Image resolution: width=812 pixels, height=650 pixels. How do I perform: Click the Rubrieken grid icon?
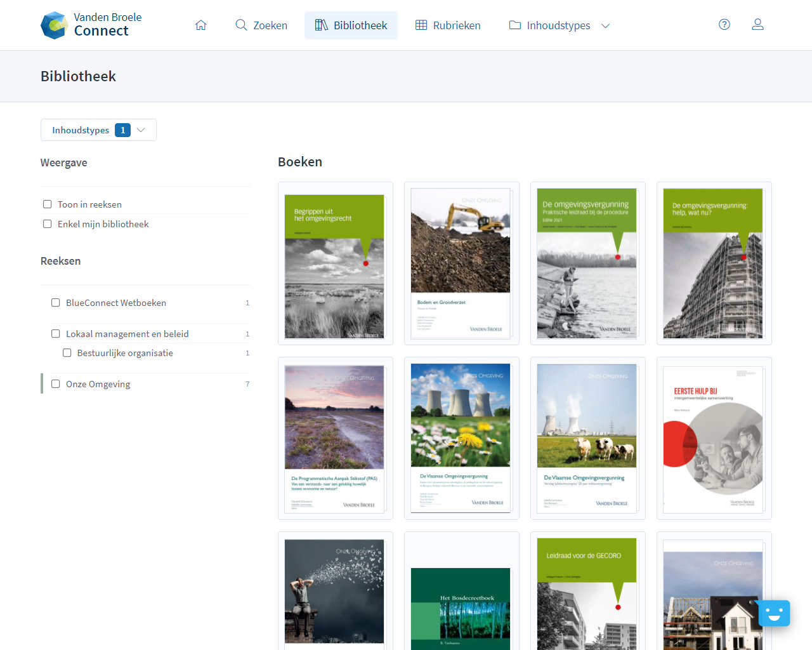click(421, 25)
